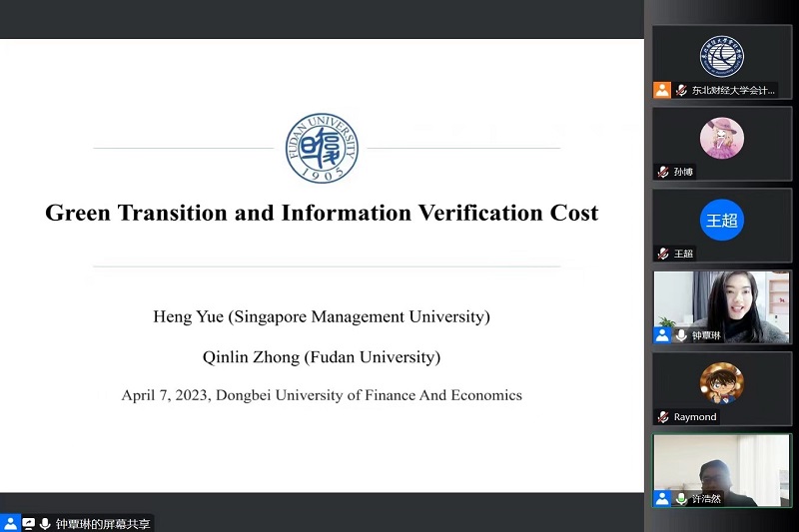Click muted microphone icon beside 孙博
The image size is (799, 532).
click(663, 172)
